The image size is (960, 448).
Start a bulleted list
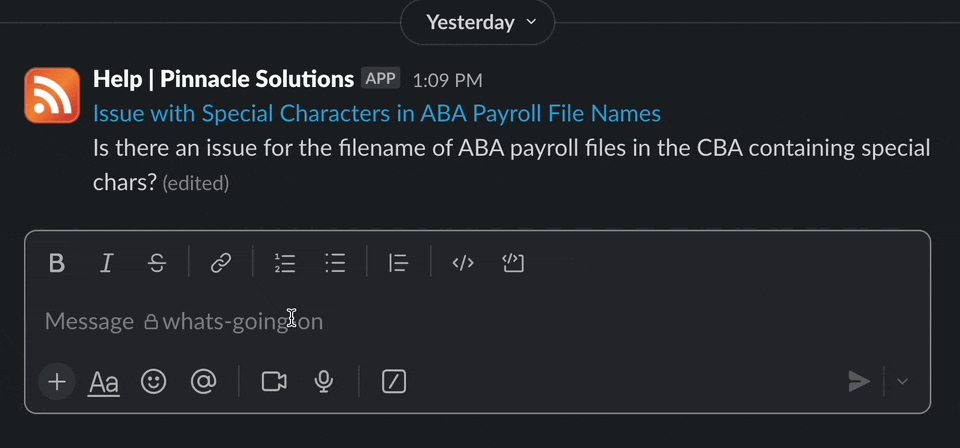(335, 263)
